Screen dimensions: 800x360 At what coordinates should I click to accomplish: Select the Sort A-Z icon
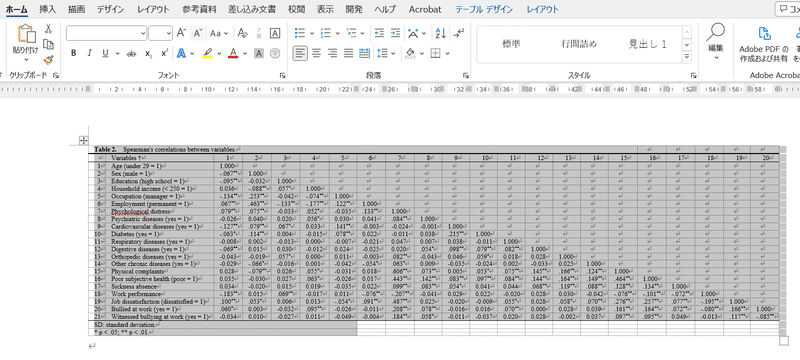point(440,34)
